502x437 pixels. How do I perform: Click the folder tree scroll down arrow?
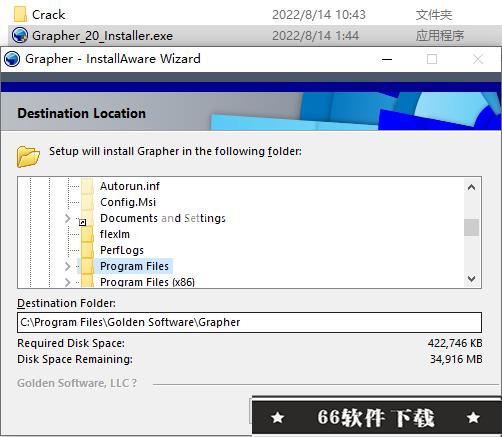pyautogui.click(x=471, y=278)
